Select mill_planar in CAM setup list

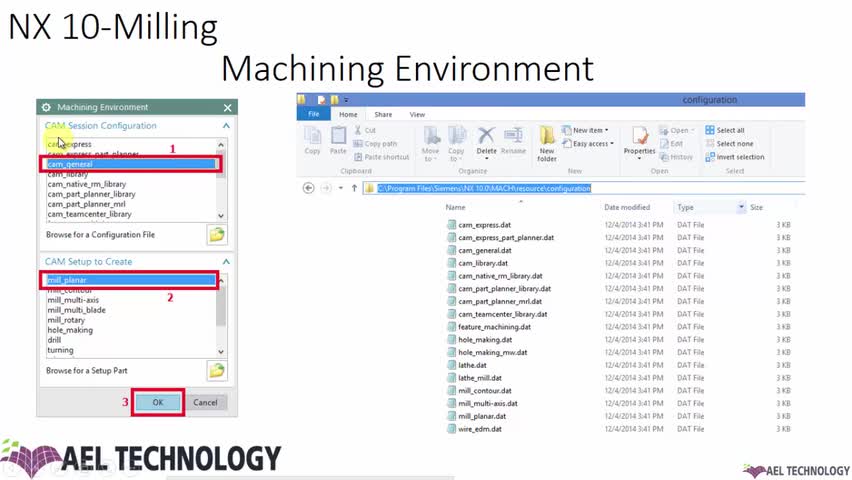click(x=131, y=280)
